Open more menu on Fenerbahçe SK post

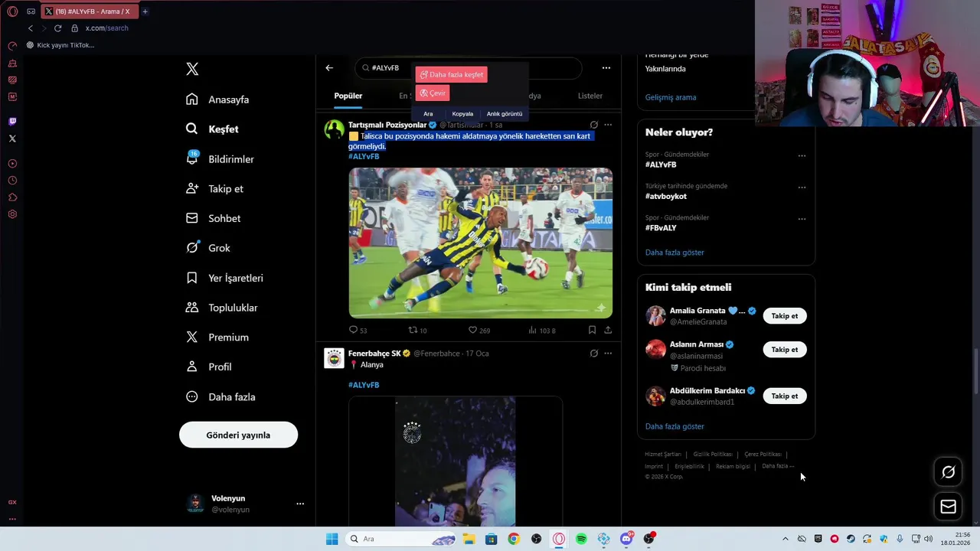pos(608,354)
